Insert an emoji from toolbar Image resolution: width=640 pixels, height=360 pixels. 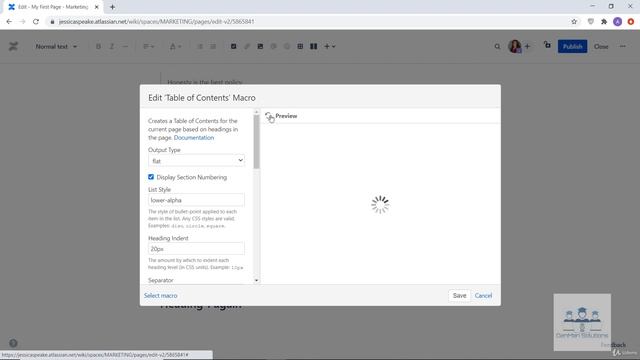[x=287, y=47]
